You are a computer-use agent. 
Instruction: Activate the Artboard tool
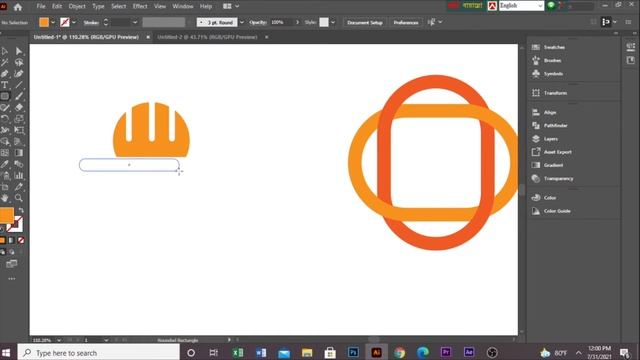[x=5, y=187]
